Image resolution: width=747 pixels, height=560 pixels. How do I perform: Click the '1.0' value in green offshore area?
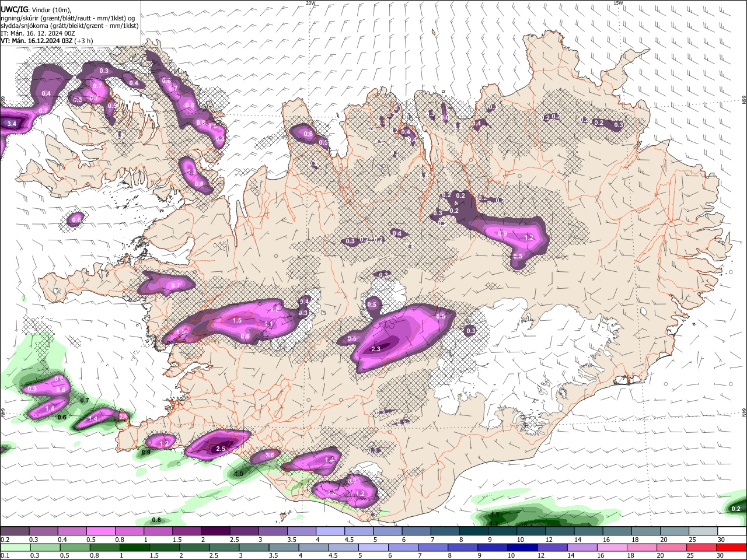[x=239, y=474]
